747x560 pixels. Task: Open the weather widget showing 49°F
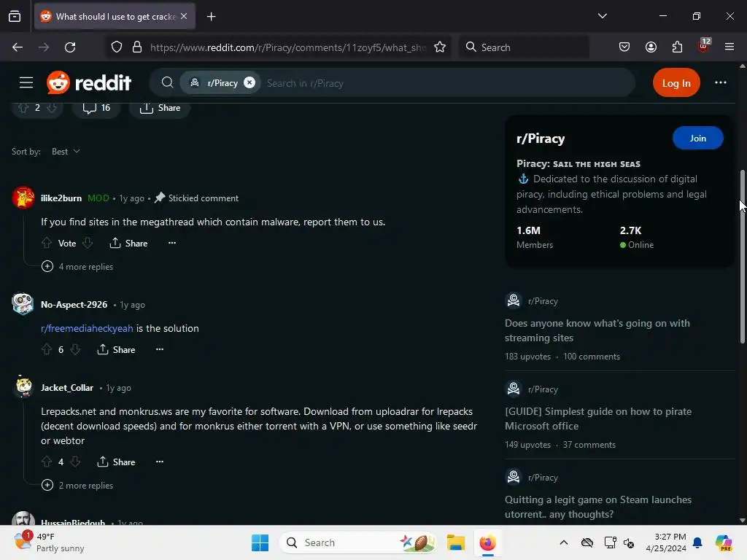pyautogui.click(x=49, y=542)
